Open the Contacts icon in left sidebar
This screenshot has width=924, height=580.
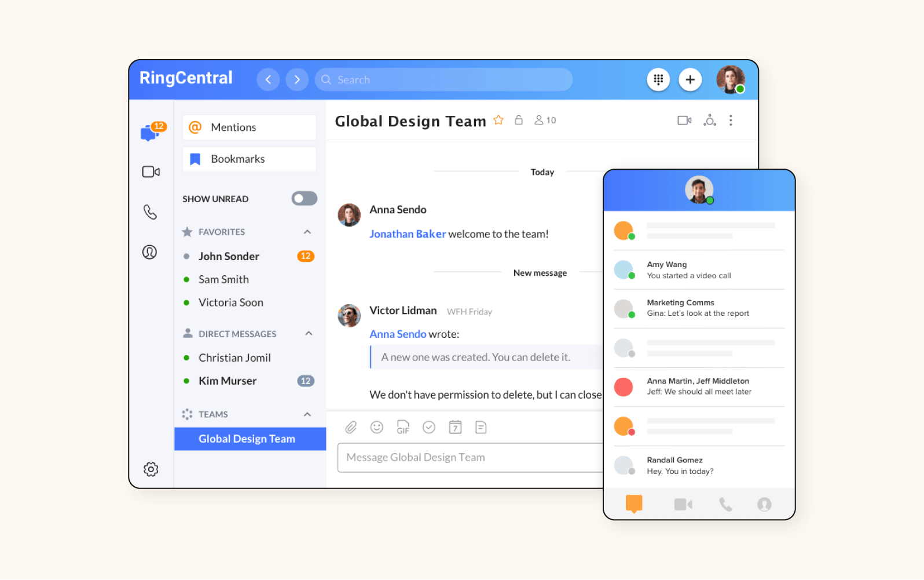149,252
